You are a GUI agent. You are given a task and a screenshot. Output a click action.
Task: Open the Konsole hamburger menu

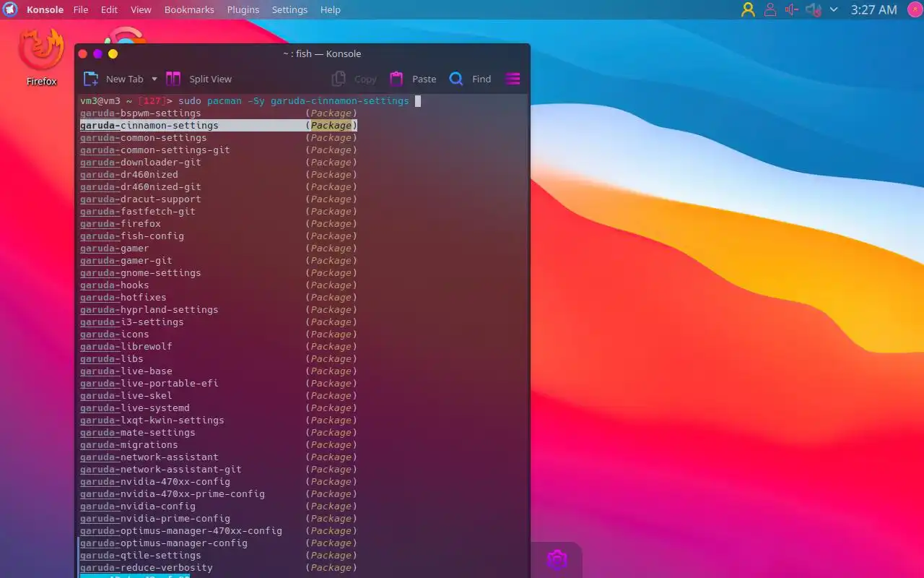(513, 79)
